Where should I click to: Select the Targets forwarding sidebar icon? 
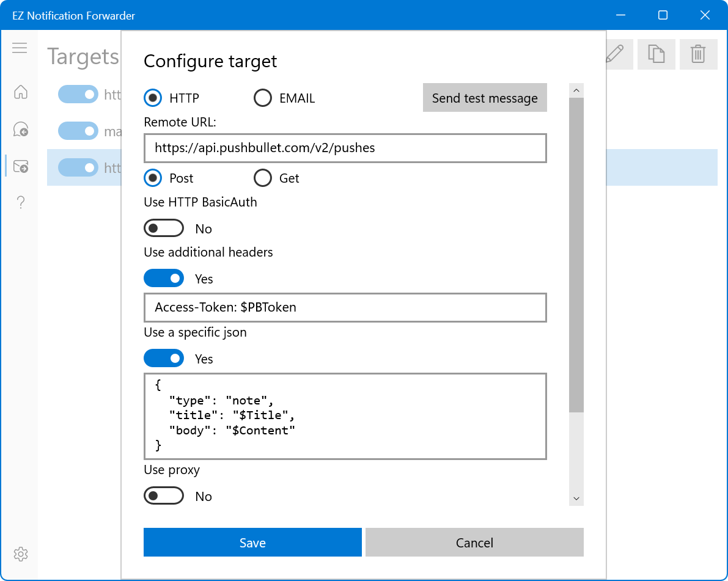21,166
